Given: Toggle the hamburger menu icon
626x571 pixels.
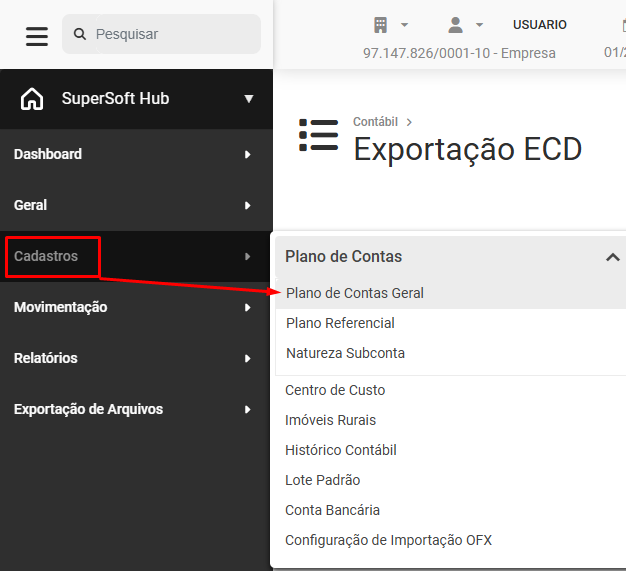Looking at the screenshot, I should tap(37, 36).
